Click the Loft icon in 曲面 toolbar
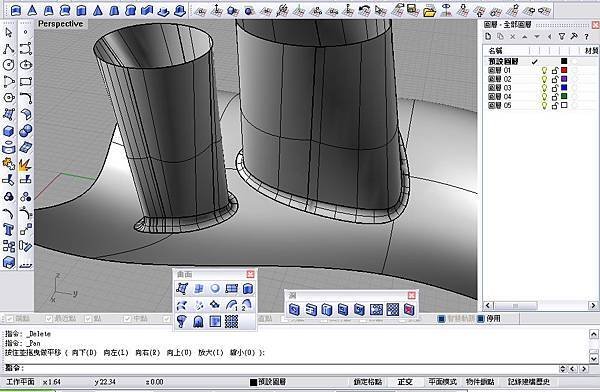600x392 pixels. pos(182,305)
